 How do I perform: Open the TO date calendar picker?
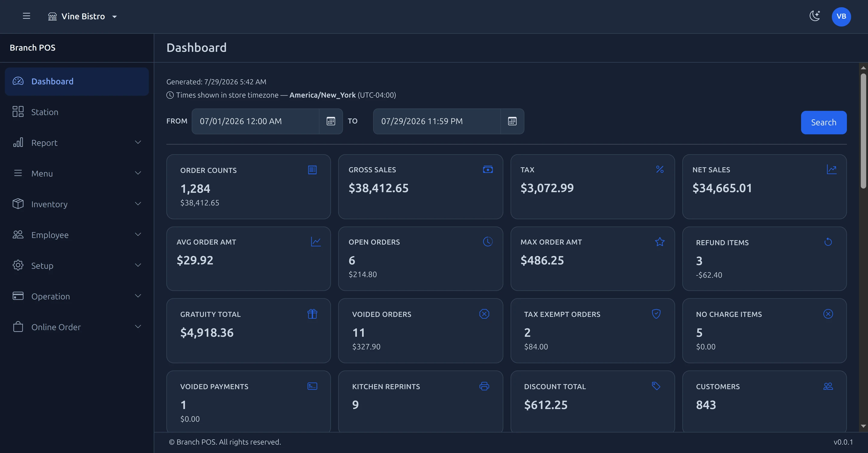pos(512,121)
